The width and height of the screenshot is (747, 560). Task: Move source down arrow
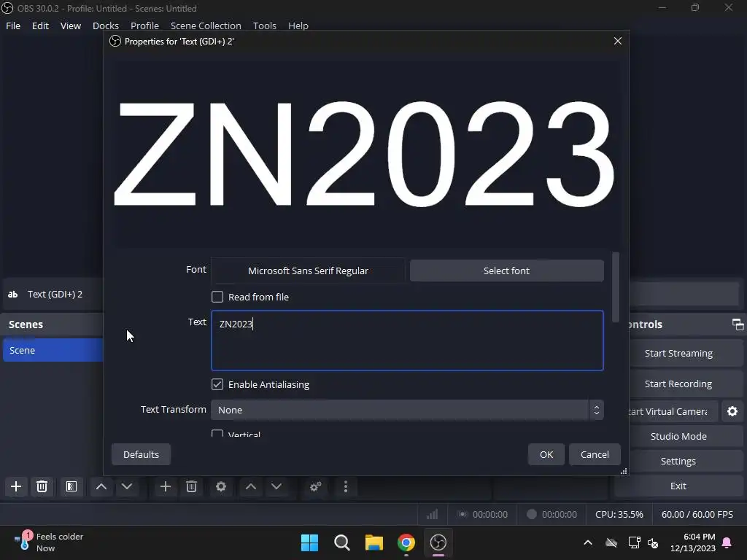pyautogui.click(x=276, y=486)
